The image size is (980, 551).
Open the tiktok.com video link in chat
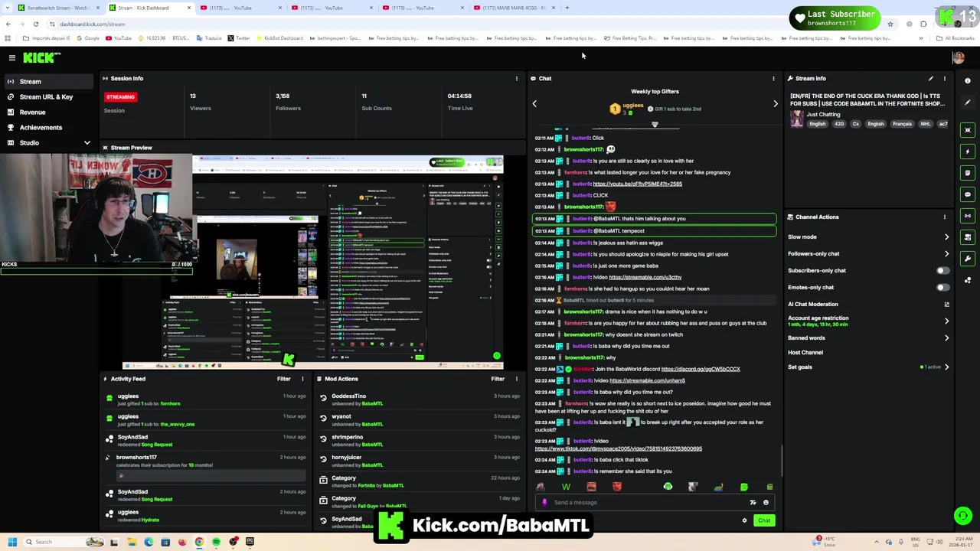coord(619,448)
